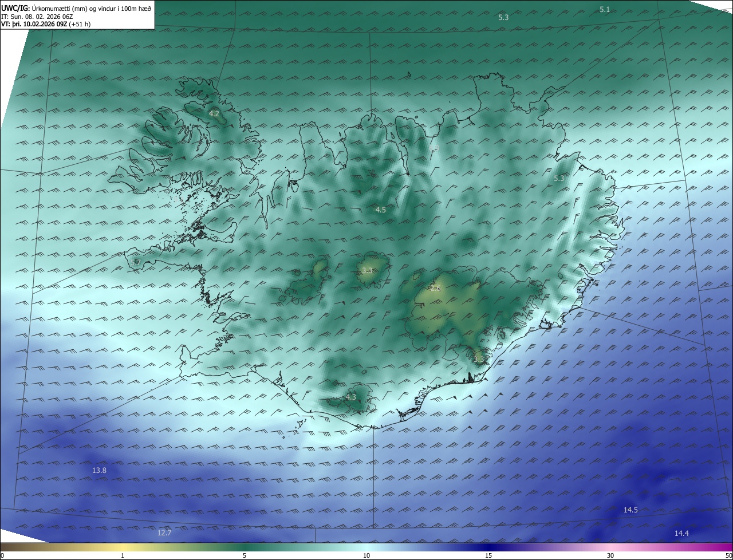Click the 14.5 value label over the sea
Screen dimensions: 733x560
coord(630,510)
